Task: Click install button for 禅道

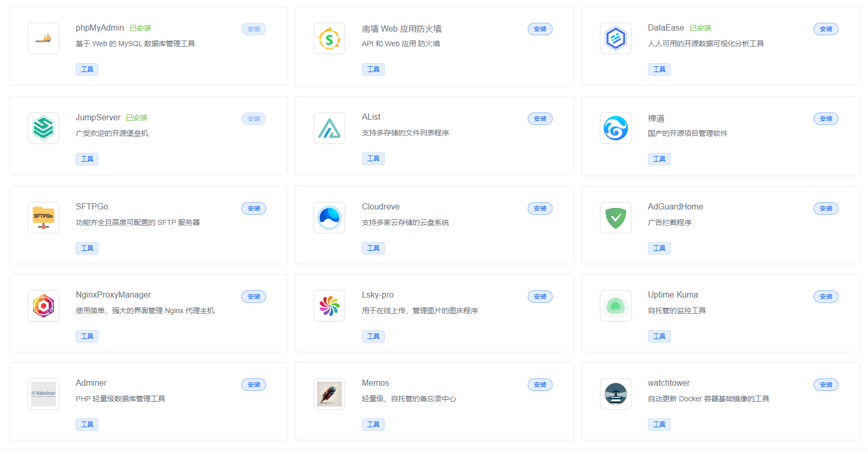Action: (826, 119)
